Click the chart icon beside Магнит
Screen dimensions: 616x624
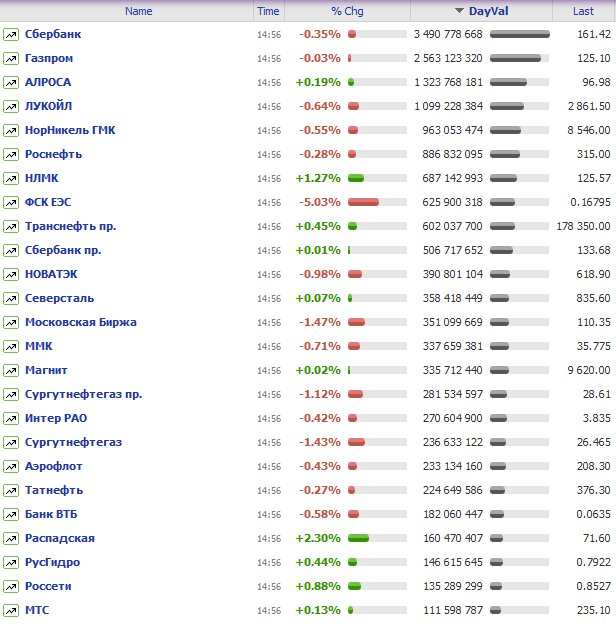(11, 370)
